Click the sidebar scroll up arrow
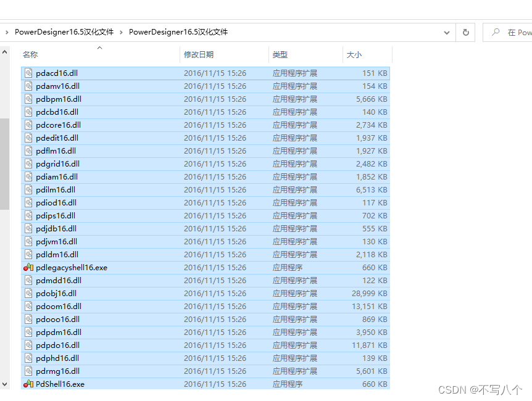 point(5,52)
